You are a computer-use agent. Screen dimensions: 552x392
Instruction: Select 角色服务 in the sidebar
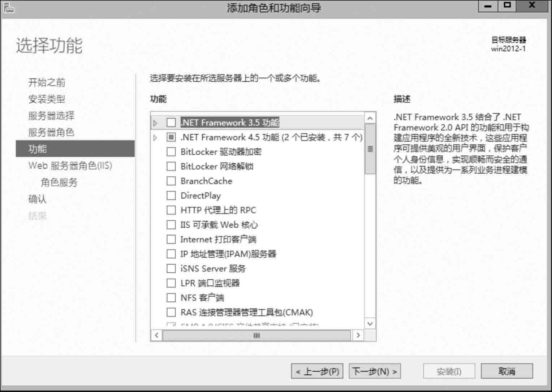tap(59, 182)
